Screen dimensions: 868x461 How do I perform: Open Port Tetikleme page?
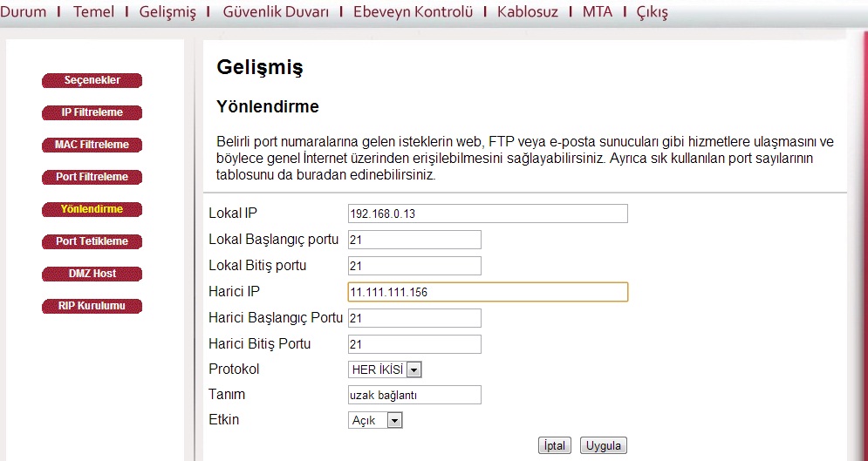(92, 241)
